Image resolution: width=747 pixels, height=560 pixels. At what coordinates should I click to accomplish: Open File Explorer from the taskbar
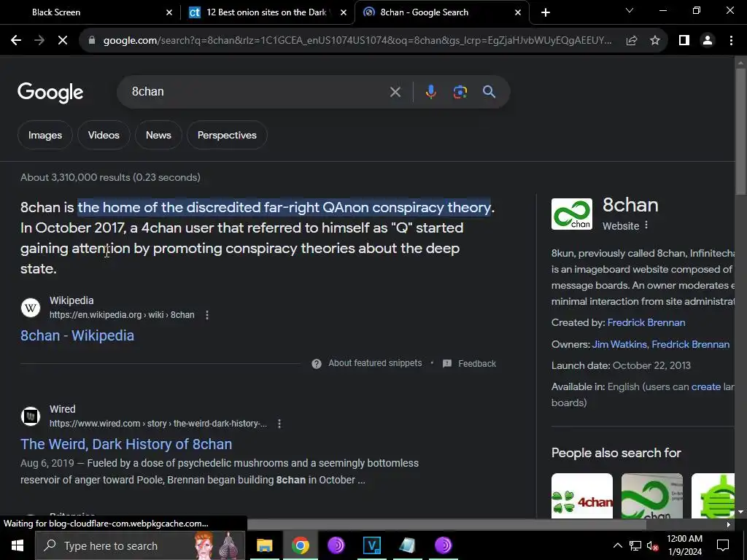pos(264,545)
